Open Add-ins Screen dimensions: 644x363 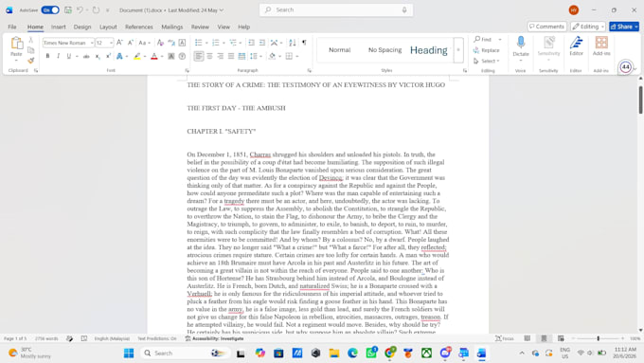coord(601,46)
